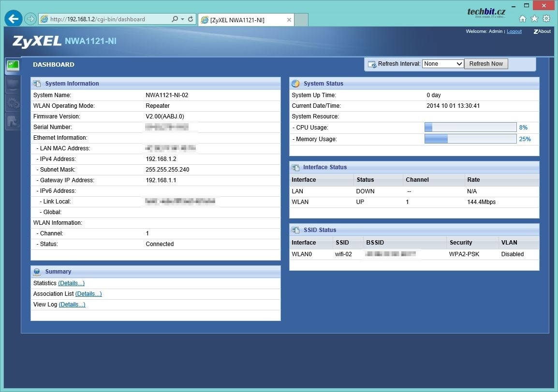Open the Configuration gear sidebar icon

(x=13, y=103)
